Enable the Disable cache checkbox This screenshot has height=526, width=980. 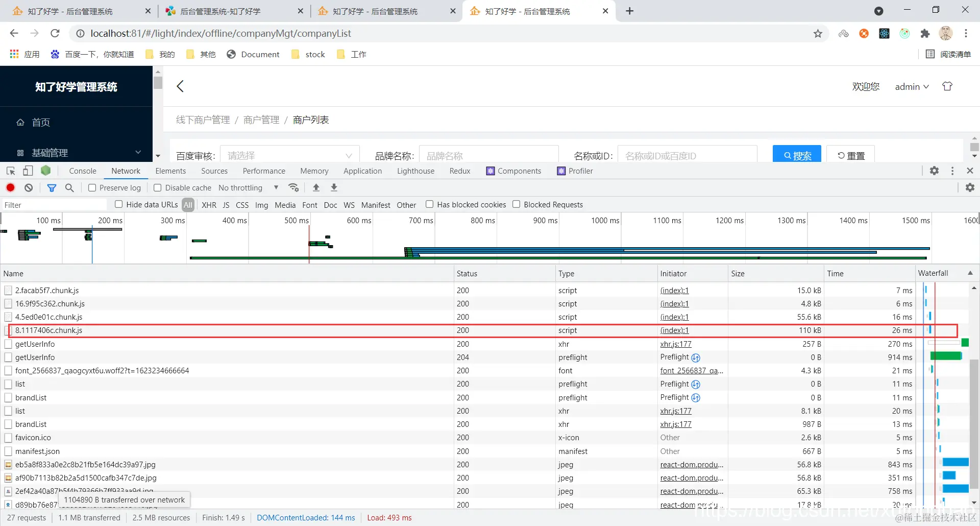pyautogui.click(x=158, y=187)
